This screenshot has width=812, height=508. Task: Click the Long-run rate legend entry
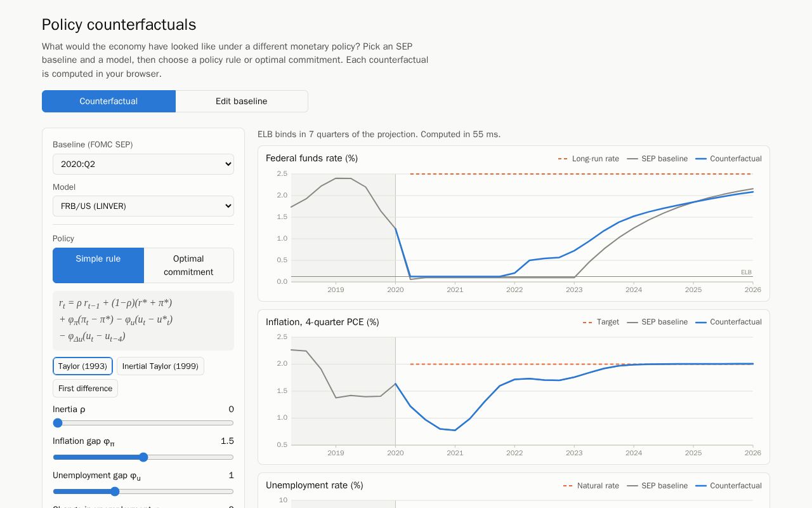coord(589,159)
